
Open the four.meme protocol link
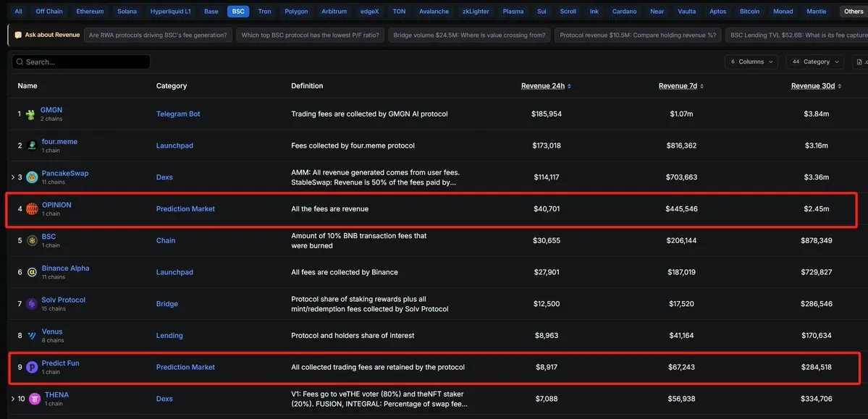pos(59,142)
